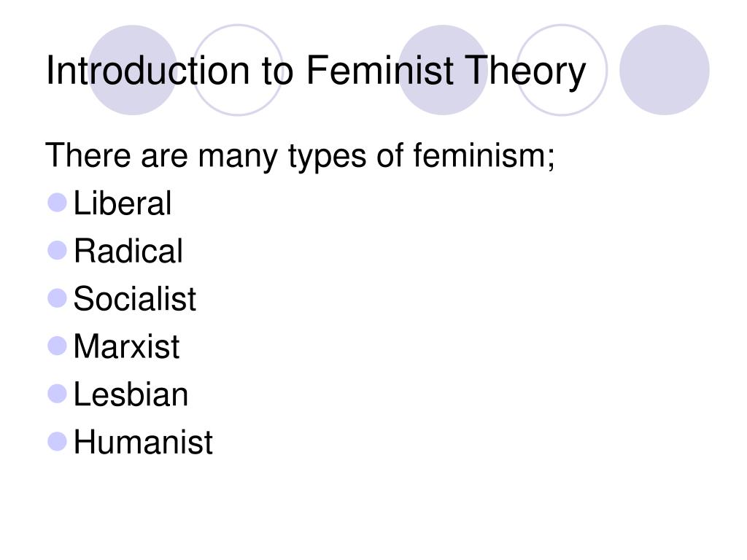This screenshot has width=747, height=560.
Task: Click the Radical bullet point marker
Action: [x=57, y=250]
